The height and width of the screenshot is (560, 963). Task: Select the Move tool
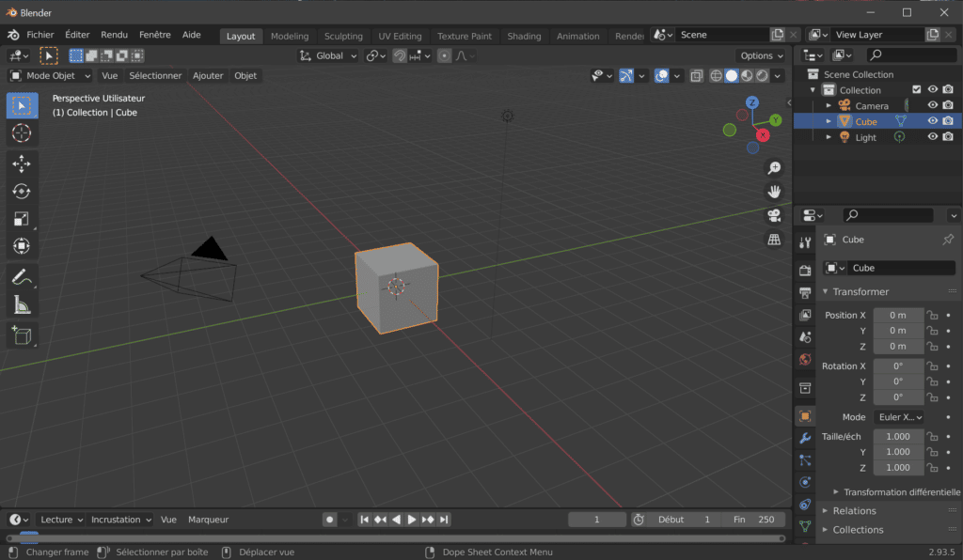22,163
